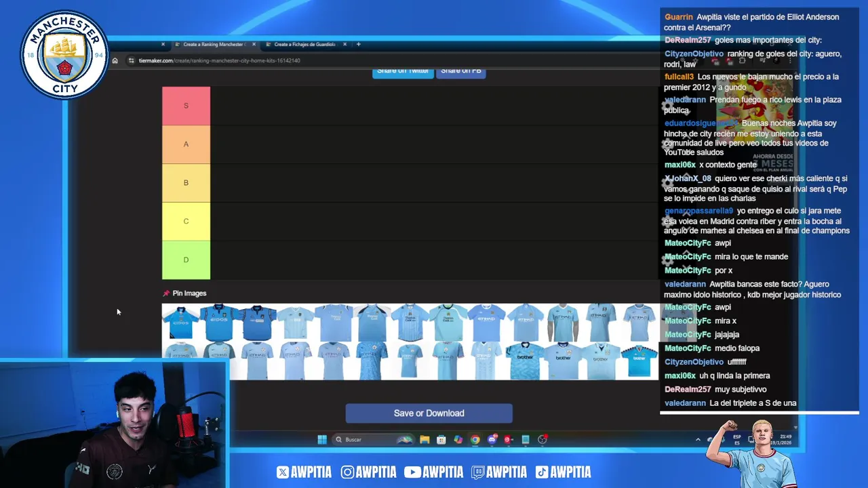This screenshot has height=488, width=868.
Task: Select the green D tier label
Action: 186,260
